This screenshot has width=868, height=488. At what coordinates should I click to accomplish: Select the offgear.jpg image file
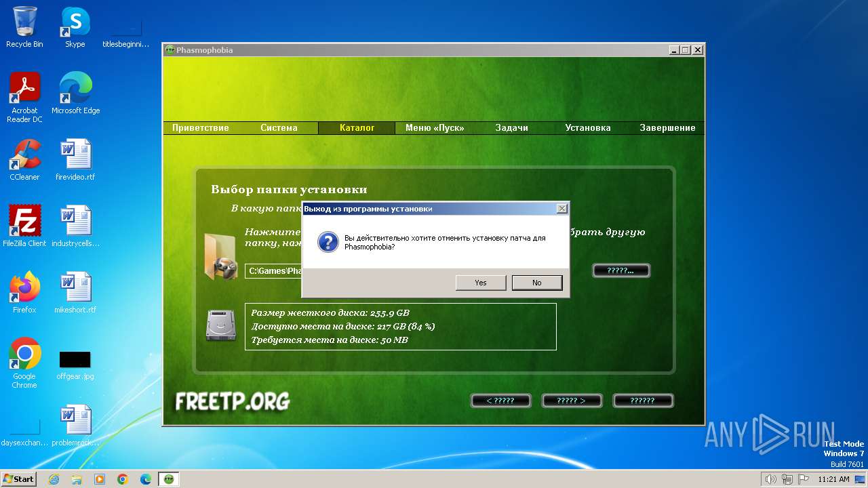tap(75, 363)
